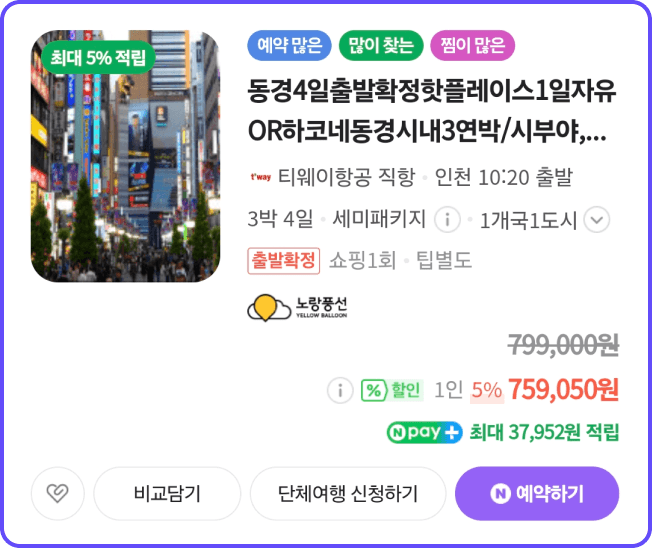
Task: Click the heart wishlist icon
Action: coord(57,493)
